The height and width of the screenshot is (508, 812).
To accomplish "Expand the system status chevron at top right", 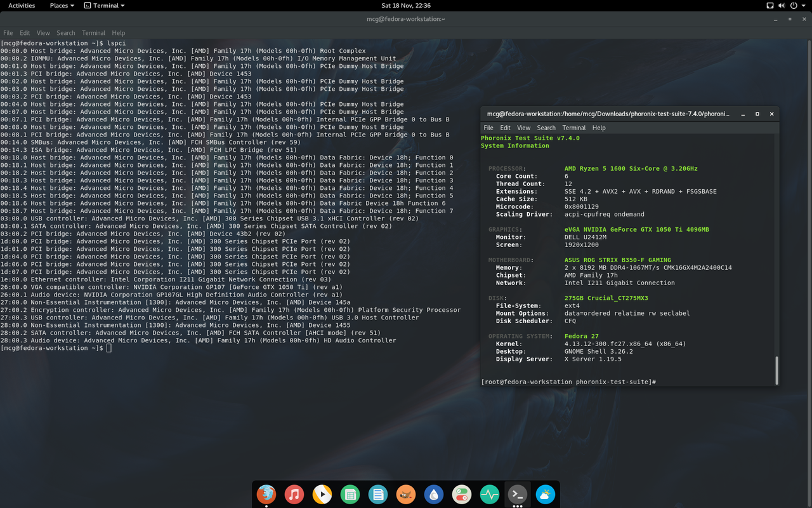I will 803,5.
